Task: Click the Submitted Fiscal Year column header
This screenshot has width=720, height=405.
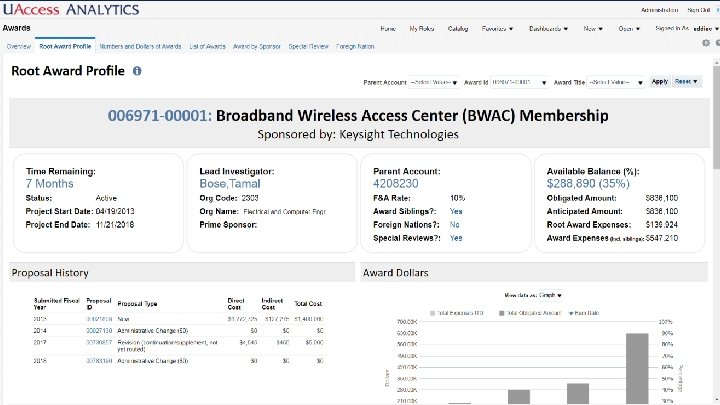Action: click(56, 304)
